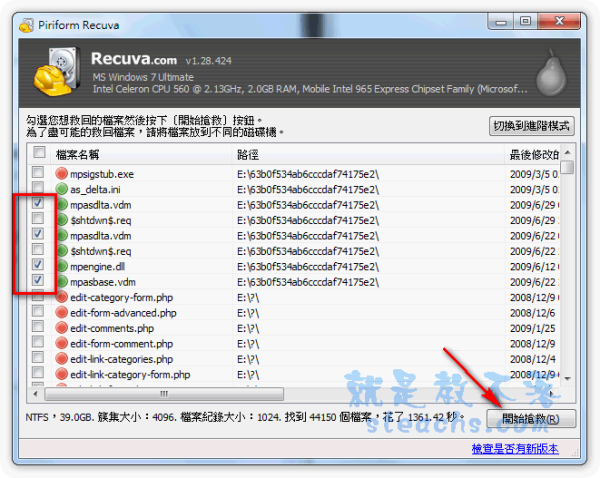Select file name mpengine.dll
Screen dimensions: 600x478
pyautogui.click(x=98, y=267)
